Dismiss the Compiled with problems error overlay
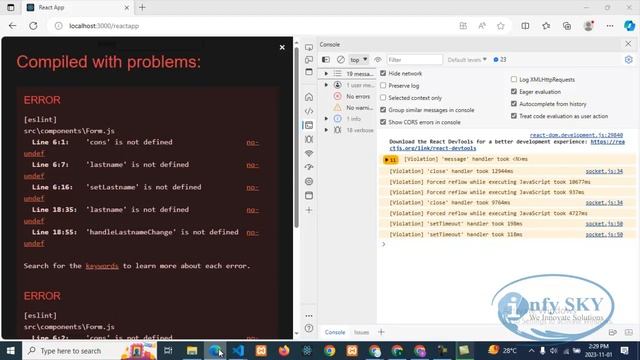 point(282,47)
